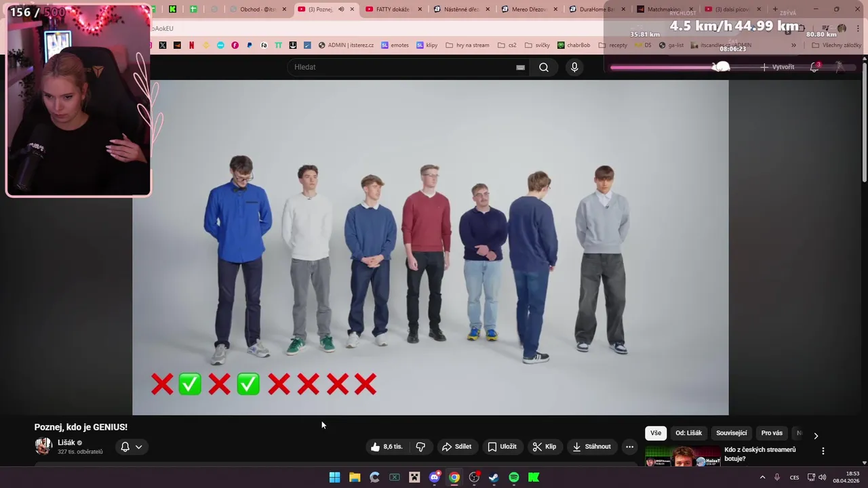Expand the hry na stream bookmark folder

click(467, 45)
